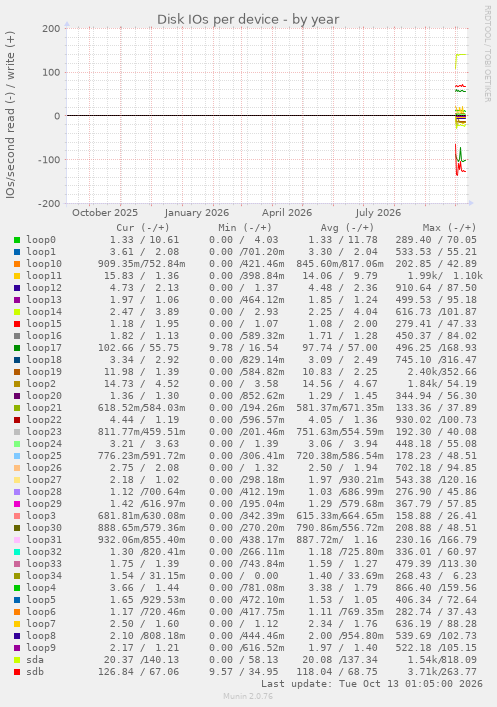Click the y-axis title 'IOs/second read (-) / write (+)'
The width and height of the screenshot is (497, 707).
click(x=10, y=115)
